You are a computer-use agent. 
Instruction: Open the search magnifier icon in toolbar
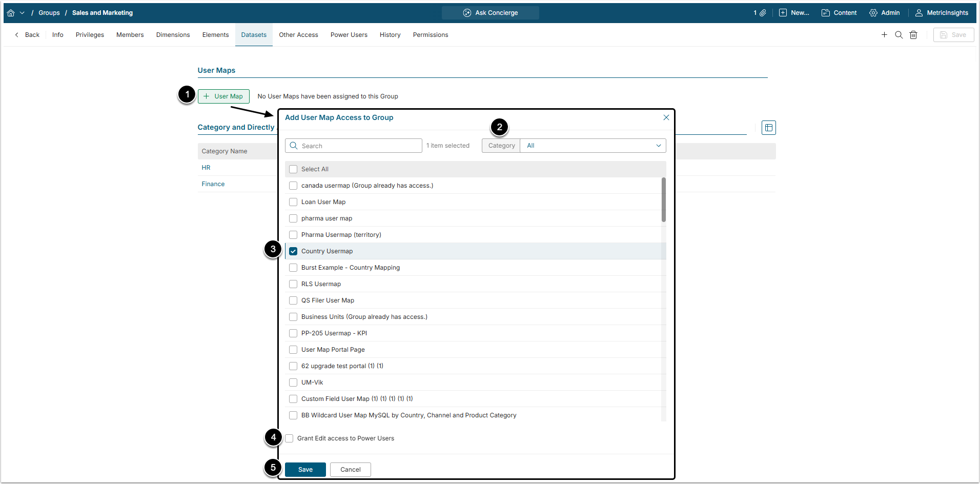(x=899, y=35)
